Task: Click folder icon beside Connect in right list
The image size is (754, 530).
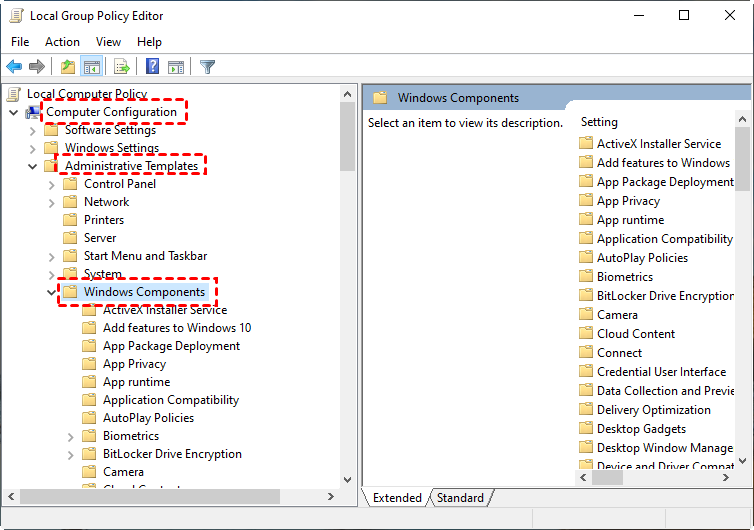Action: [x=586, y=353]
